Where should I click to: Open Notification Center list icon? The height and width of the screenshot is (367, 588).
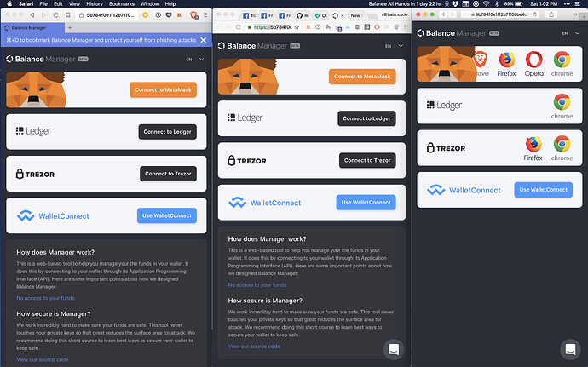coord(577,3)
